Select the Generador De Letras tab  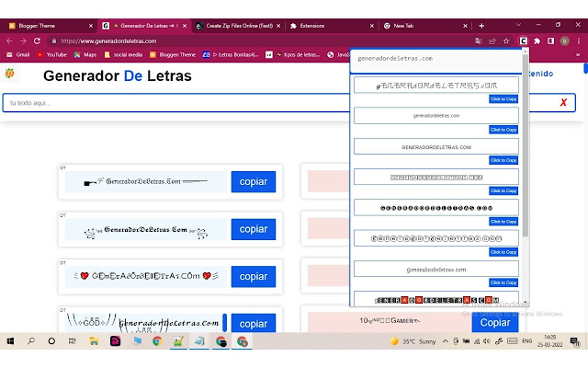144,26
